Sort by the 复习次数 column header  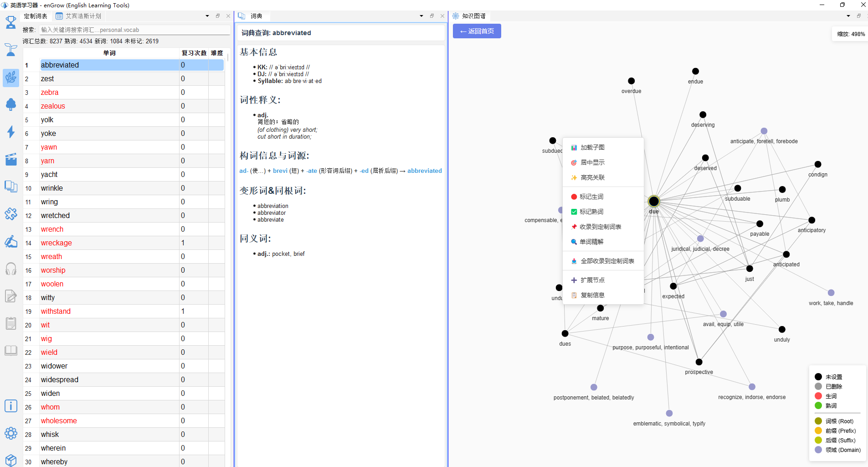(194, 53)
